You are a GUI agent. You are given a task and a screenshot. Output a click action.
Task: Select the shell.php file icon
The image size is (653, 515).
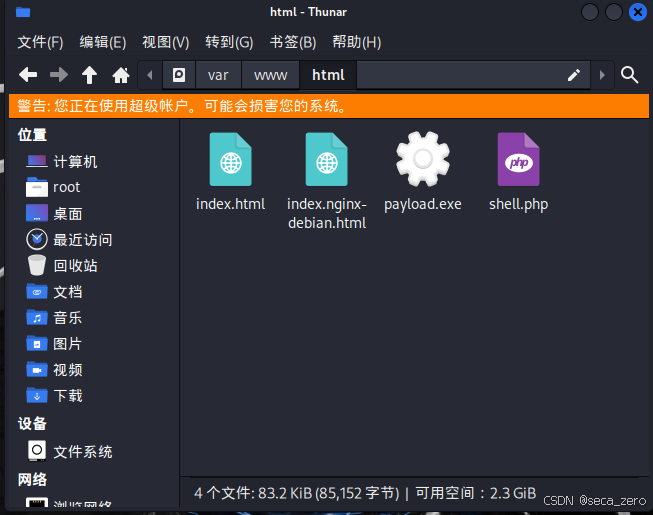click(518, 159)
